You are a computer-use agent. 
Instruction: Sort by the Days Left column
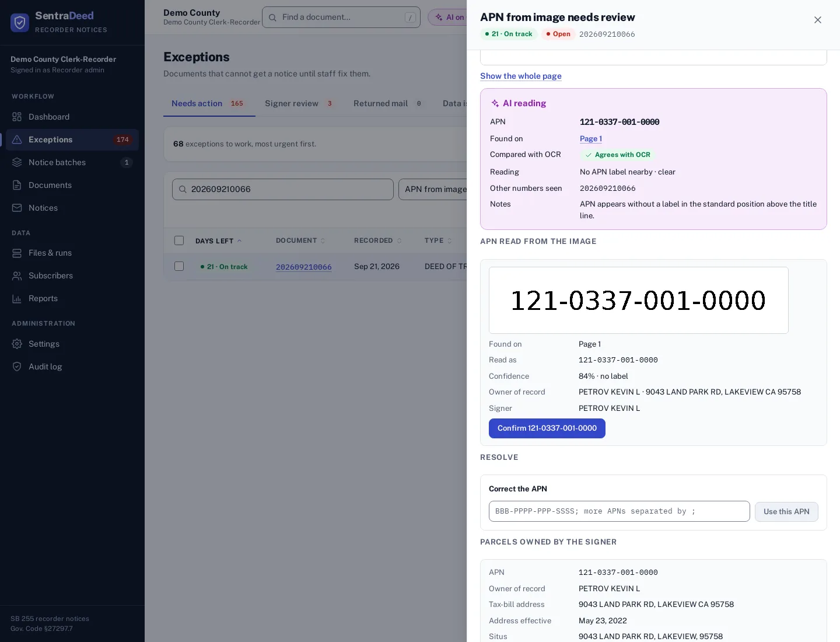pyautogui.click(x=218, y=240)
